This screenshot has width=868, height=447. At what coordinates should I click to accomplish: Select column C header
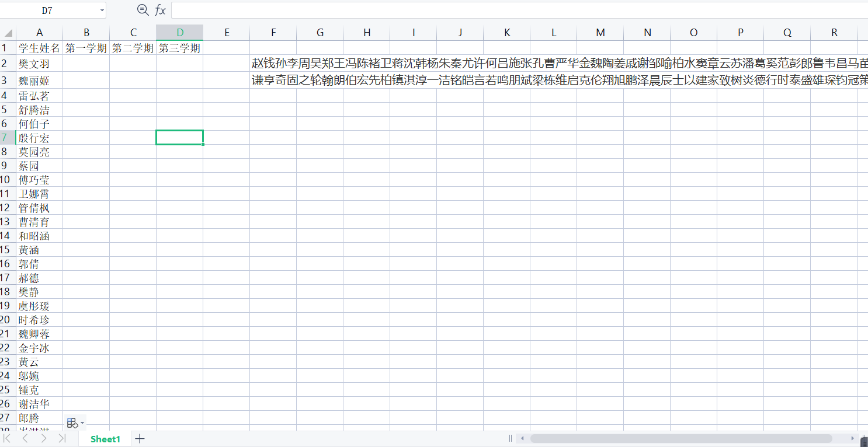(x=133, y=33)
